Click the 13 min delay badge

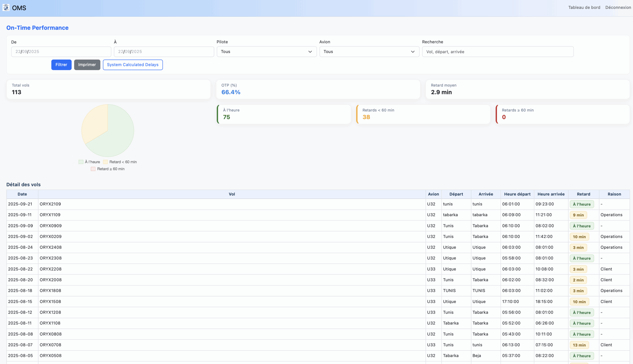tap(579, 345)
